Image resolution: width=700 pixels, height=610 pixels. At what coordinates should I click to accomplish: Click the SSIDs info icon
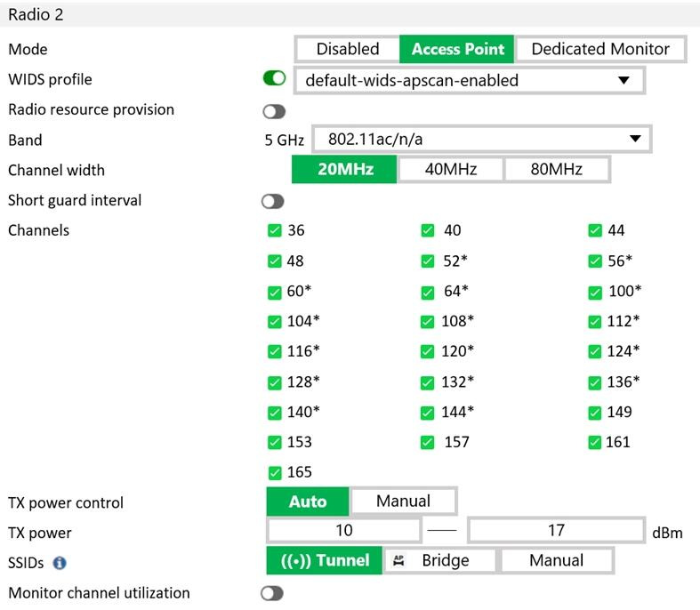click(x=60, y=563)
